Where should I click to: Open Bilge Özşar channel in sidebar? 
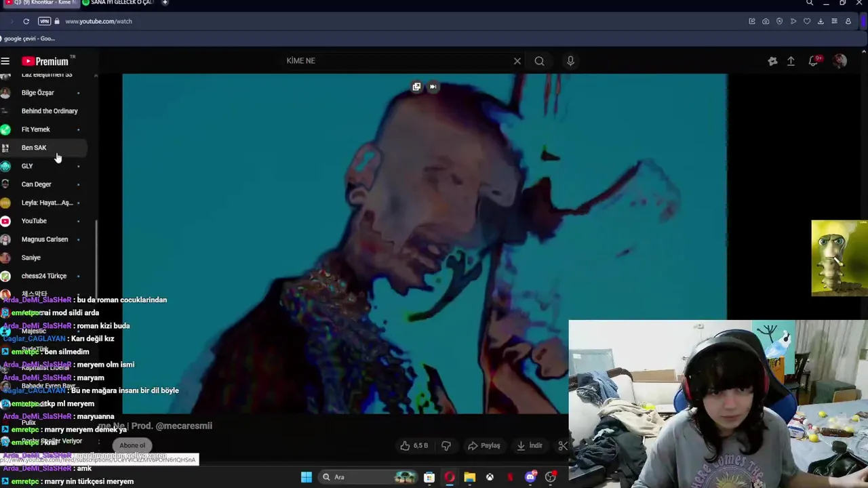(43, 93)
